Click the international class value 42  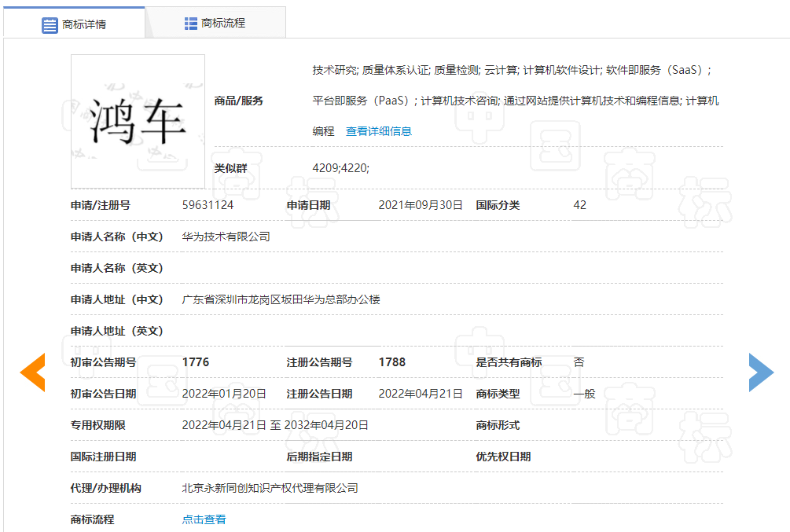click(580, 205)
